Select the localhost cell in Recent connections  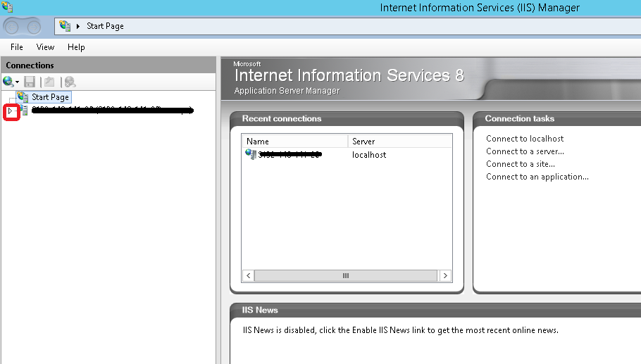[369, 155]
